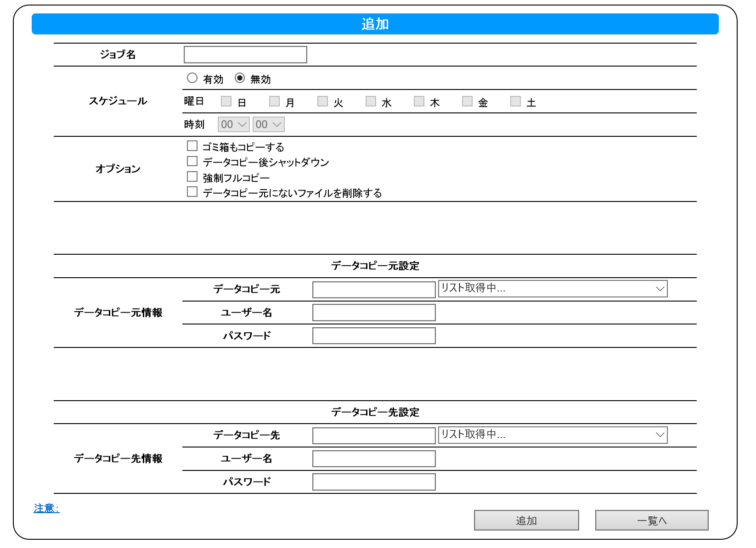The height and width of the screenshot is (548, 756).
Task: Select the 有効 schedule radio button
Action: tap(192, 78)
